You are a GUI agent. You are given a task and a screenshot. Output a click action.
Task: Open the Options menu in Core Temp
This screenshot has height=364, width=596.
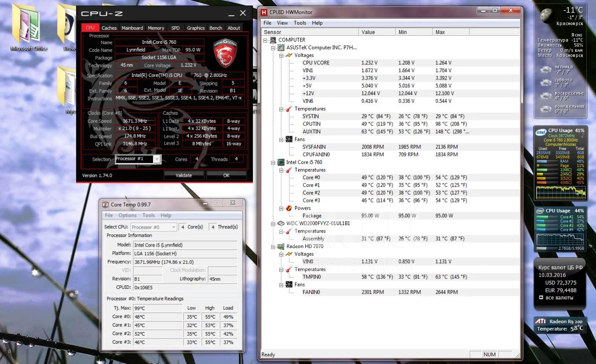pos(128,215)
